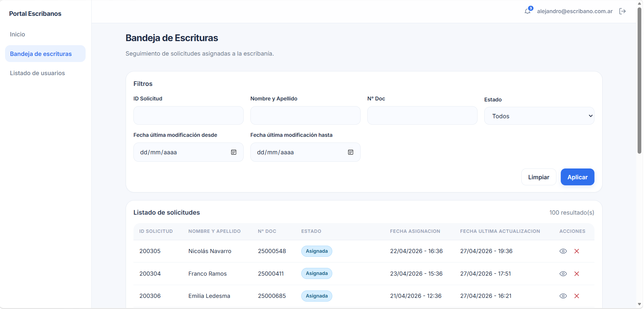View details of solicitud 200306

tap(563, 296)
